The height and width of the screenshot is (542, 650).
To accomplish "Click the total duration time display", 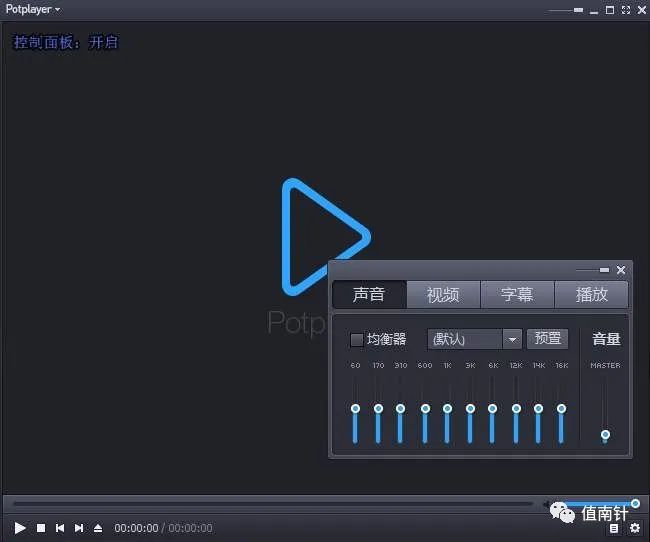I will tap(190, 528).
